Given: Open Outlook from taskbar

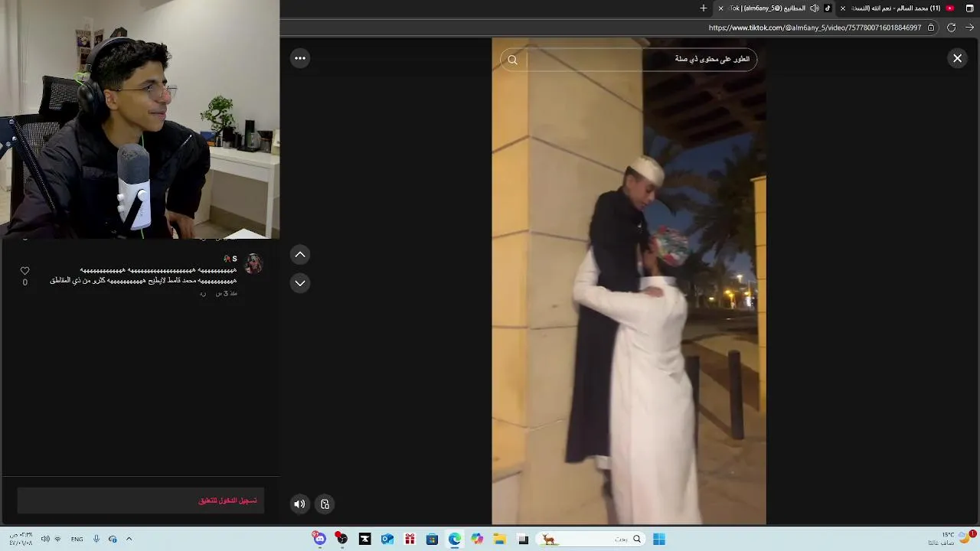Looking at the screenshot, I should (387, 539).
